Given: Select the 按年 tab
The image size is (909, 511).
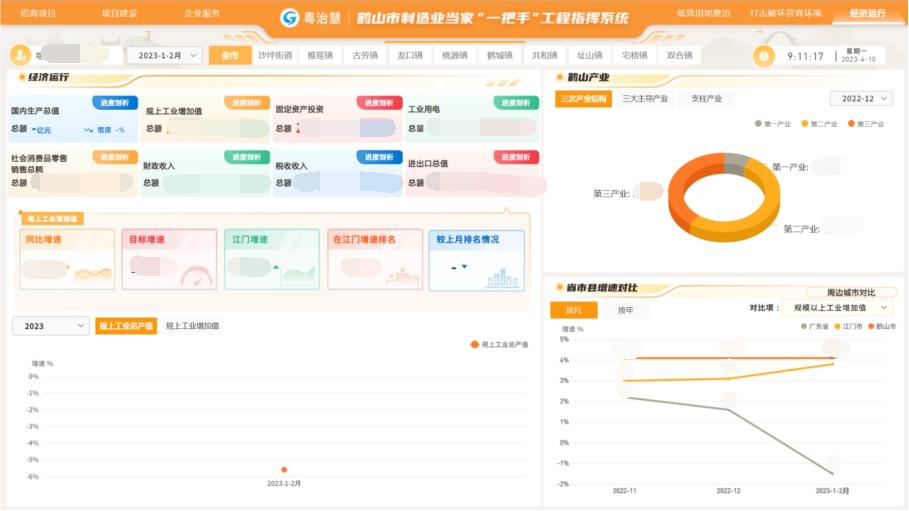Looking at the screenshot, I should tap(625, 310).
